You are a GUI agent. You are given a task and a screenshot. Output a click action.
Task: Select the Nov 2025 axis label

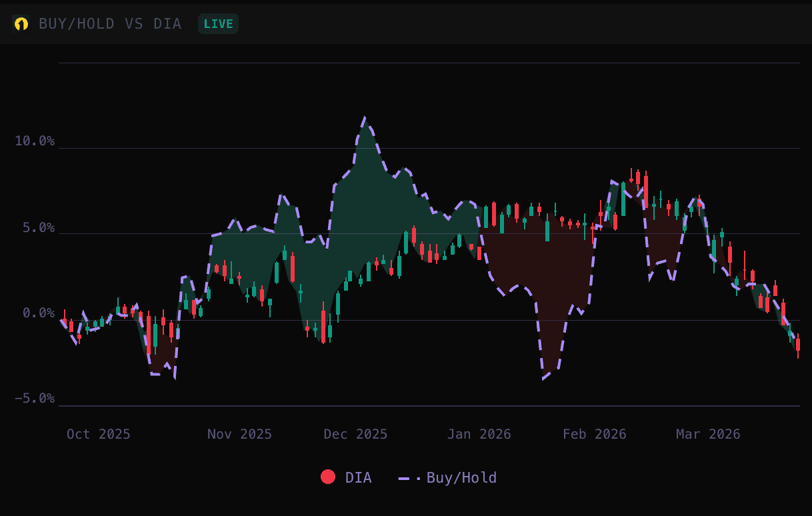pos(239,434)
